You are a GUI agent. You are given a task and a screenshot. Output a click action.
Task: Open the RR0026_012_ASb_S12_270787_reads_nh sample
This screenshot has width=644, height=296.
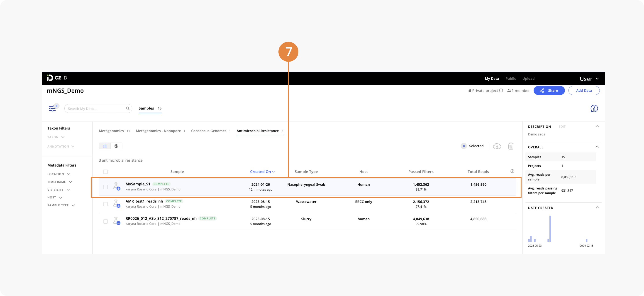161,218
